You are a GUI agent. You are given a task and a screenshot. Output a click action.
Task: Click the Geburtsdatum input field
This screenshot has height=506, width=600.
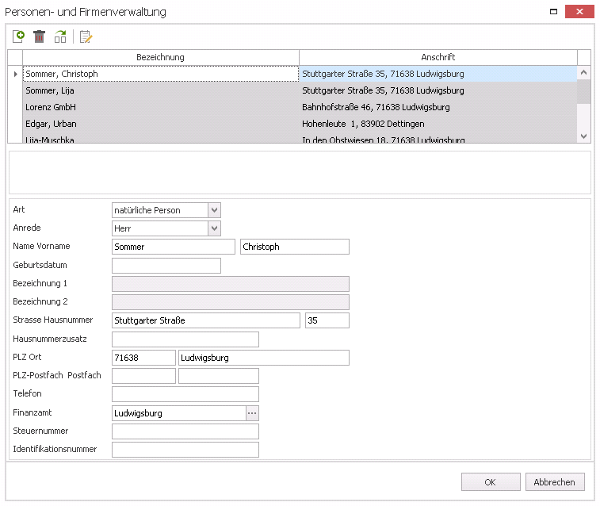[166, 266]
